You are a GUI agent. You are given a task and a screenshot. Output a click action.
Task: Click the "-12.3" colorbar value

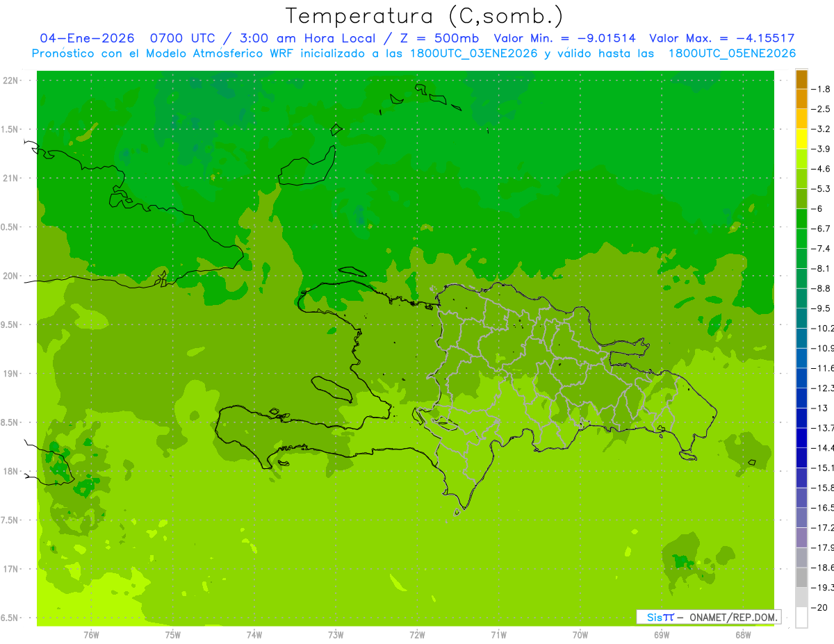point(823,388)
